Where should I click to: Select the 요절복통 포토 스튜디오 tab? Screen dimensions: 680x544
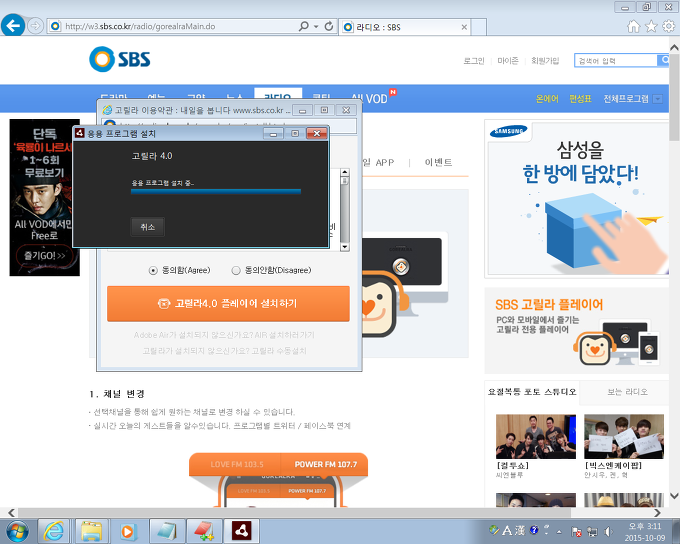pos(532,392)
